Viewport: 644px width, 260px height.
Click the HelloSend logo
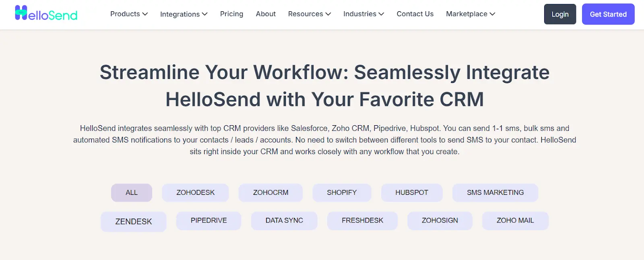coord(45,14)
